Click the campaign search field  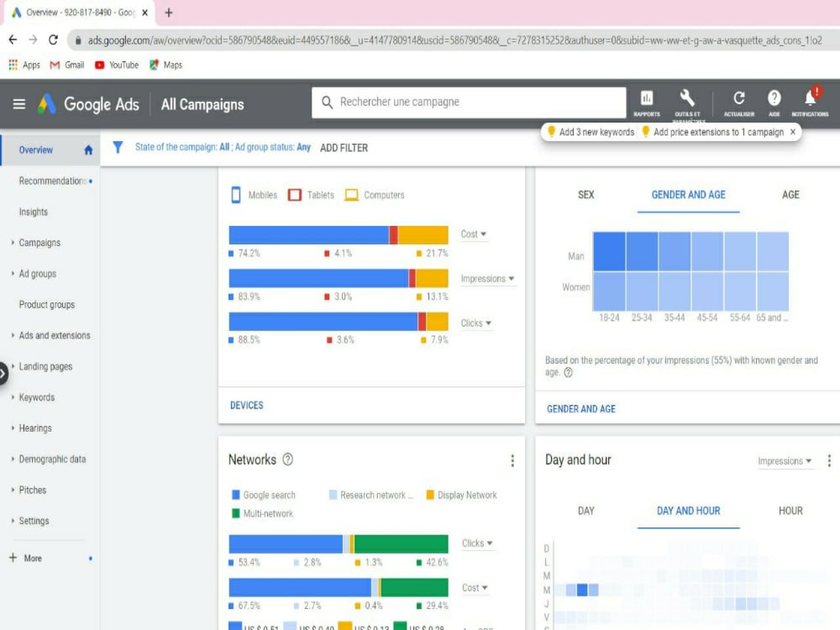tap(469, 102)
